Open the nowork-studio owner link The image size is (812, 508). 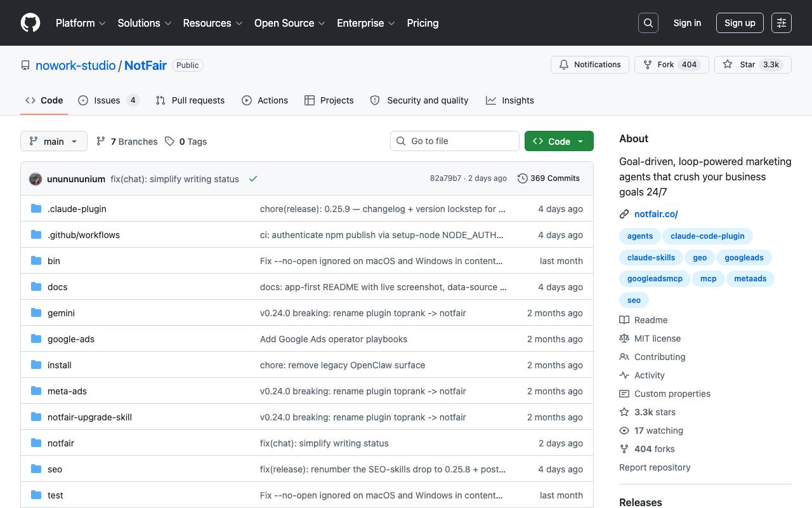tap(75, 65)
